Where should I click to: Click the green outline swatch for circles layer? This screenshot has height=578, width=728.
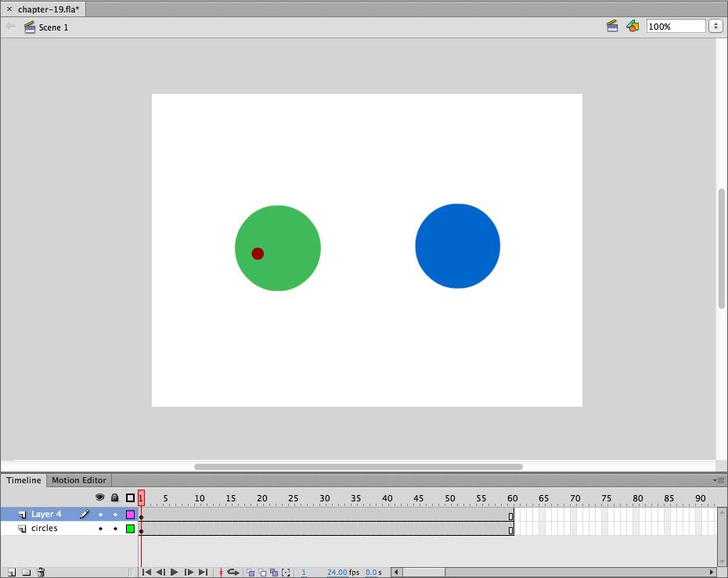[130, 529]
